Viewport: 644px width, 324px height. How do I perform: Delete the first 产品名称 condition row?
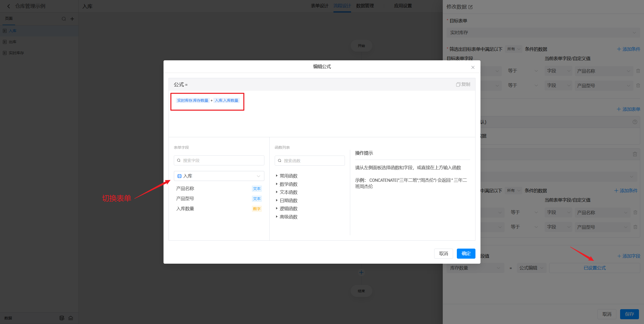coord(638,71)
